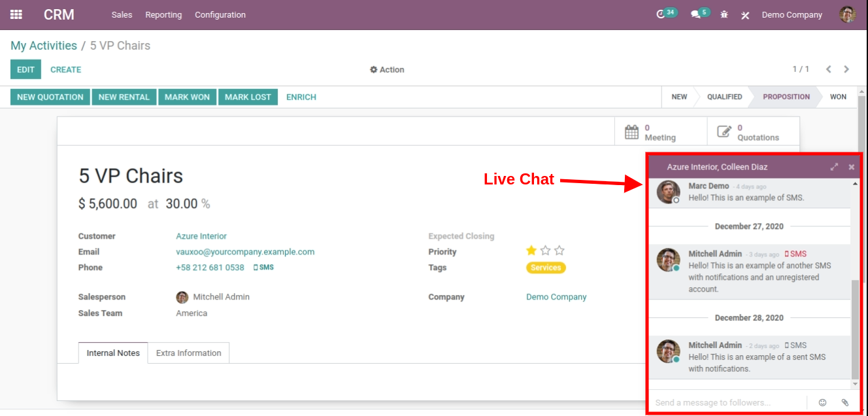Attach a file using paperclip icon
Viewport: 868px width, 416px height.
(x=845, y=402)
